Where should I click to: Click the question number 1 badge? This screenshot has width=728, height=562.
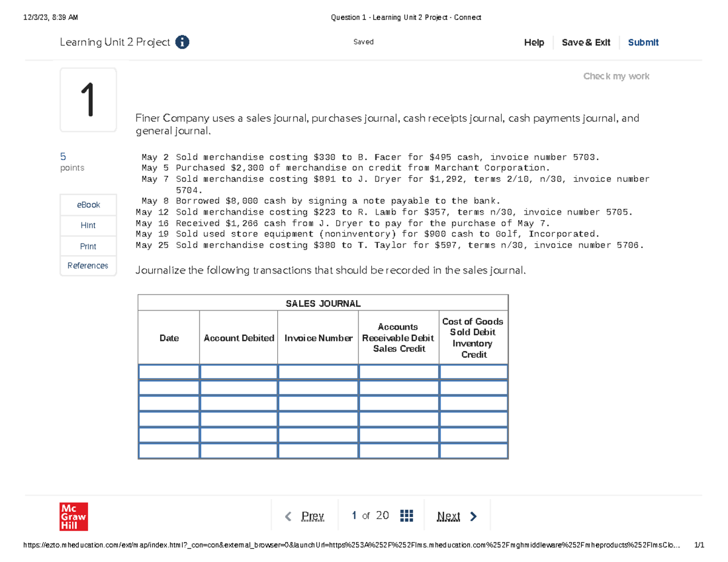click(88, 99)
